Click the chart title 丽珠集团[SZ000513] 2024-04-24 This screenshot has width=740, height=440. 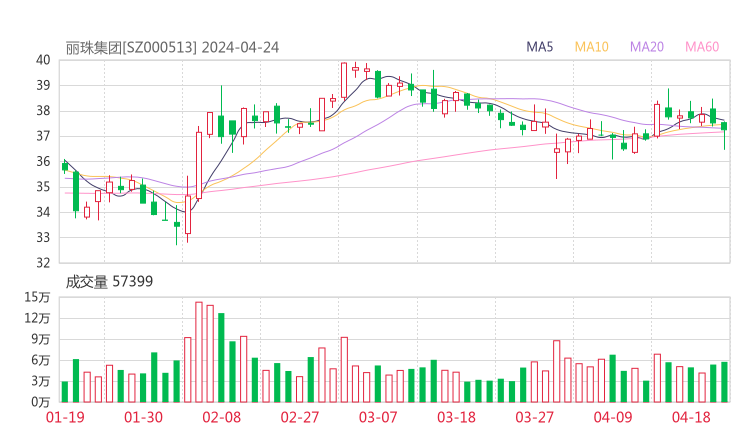pos(172,48)
